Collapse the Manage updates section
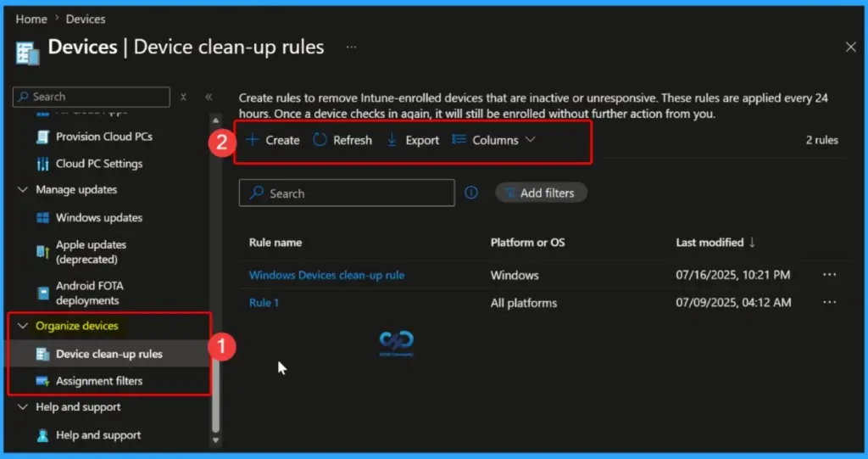 point(23,189)
